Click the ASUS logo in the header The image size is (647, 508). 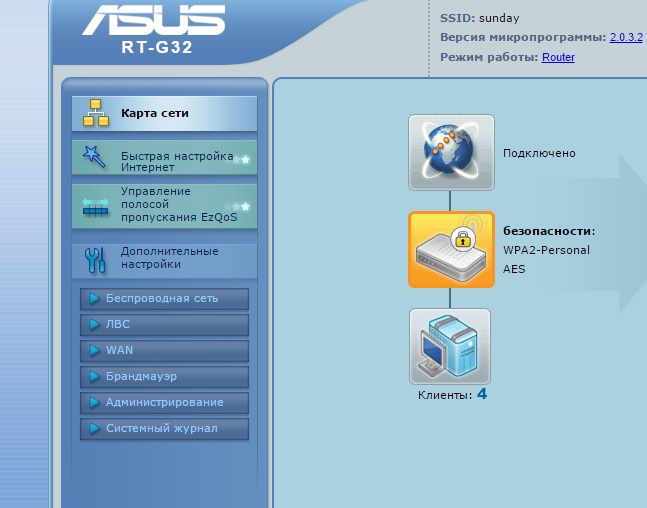click(153, 20)
